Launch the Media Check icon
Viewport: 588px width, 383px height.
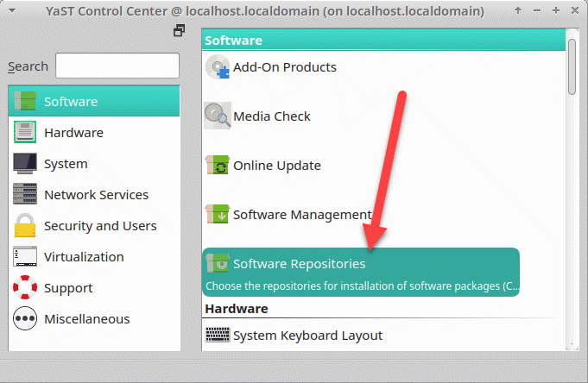pos(218,116)
